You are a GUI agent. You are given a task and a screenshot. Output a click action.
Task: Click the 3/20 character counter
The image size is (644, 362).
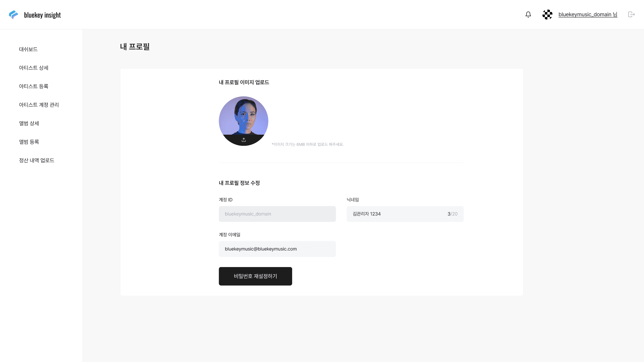pyautogui.click(x=453, y=214)
